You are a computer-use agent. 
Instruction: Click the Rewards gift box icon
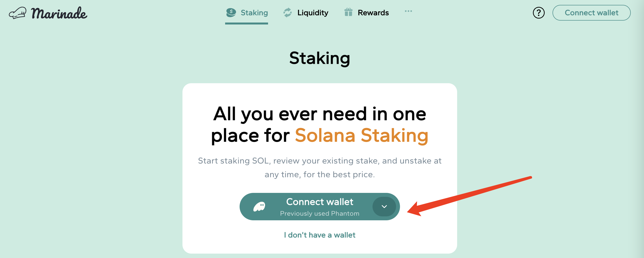point(348,12)
